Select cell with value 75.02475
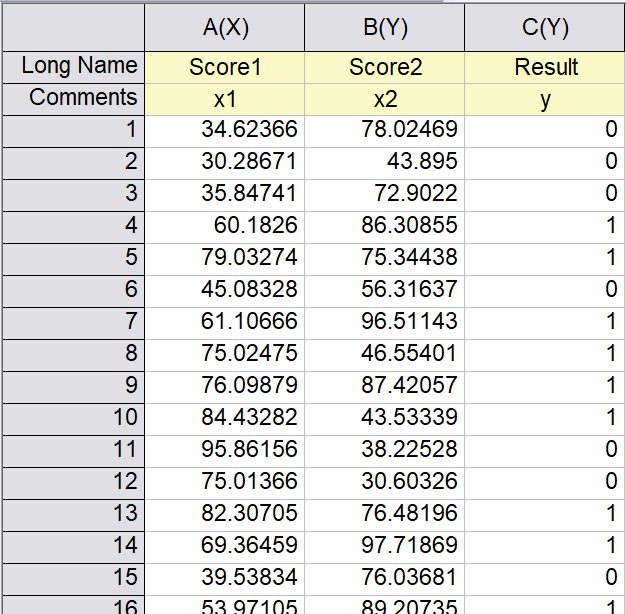The height and width of the screenshot is (614, 626). (x=225, y=355)
